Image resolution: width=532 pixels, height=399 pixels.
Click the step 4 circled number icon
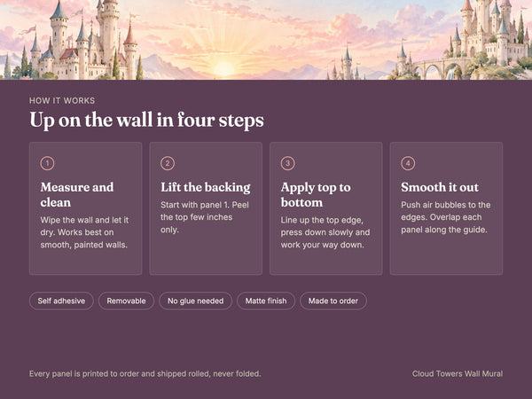click(408, 163)
